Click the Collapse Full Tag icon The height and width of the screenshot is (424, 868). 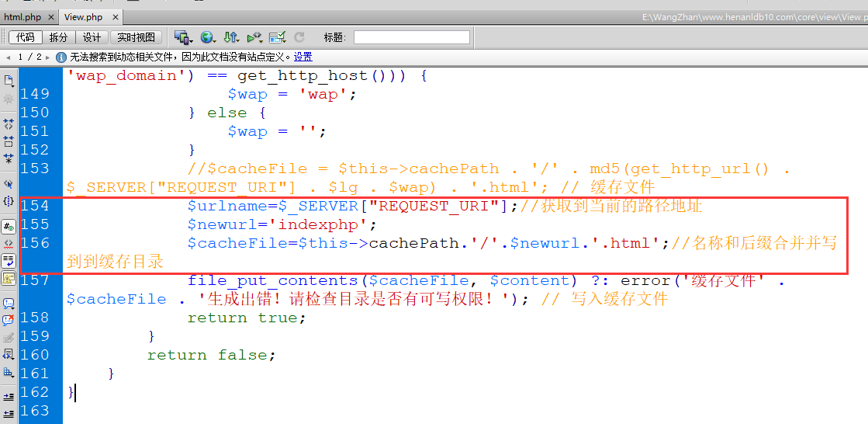pyautogui.click(x=9, y=123)
